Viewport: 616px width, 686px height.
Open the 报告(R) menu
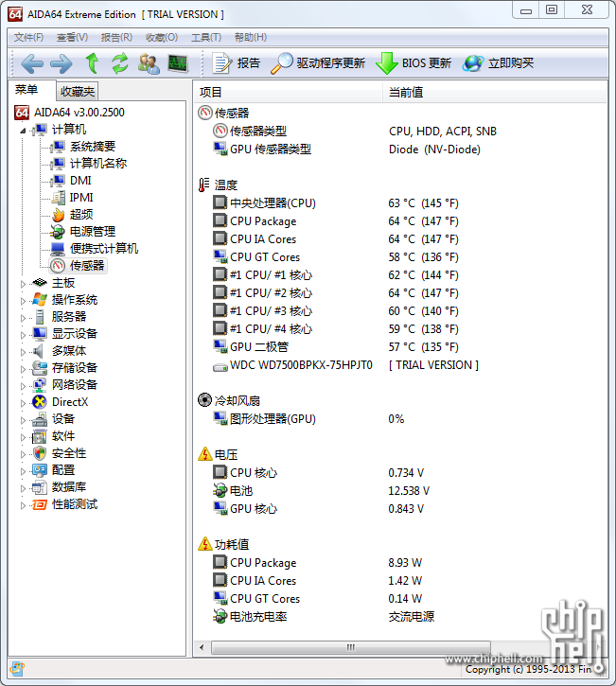[116, 37]
